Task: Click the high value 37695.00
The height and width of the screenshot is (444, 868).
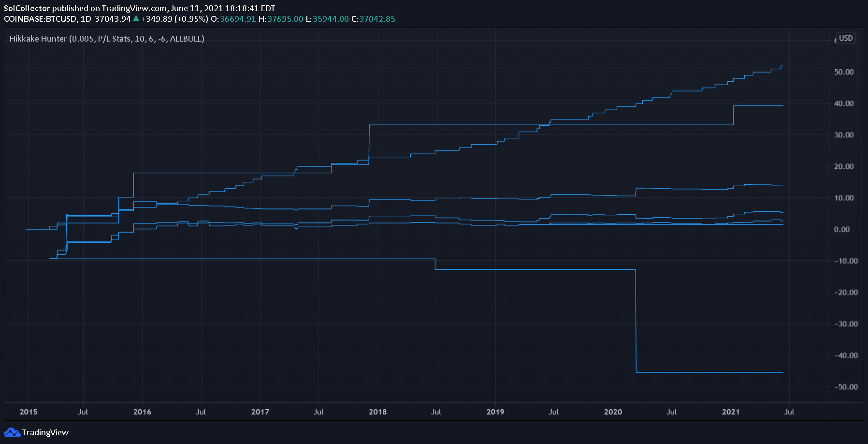Action: click(x=285, y=19)
